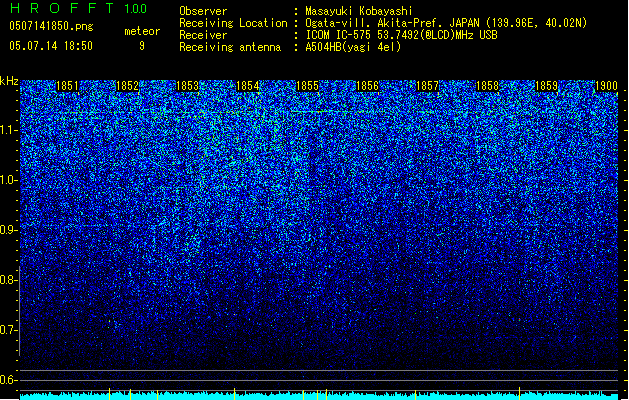Click the horizontal meteor echo streak after 1855
This screenshot has height=400, width=629.
[x=321, y=111]
